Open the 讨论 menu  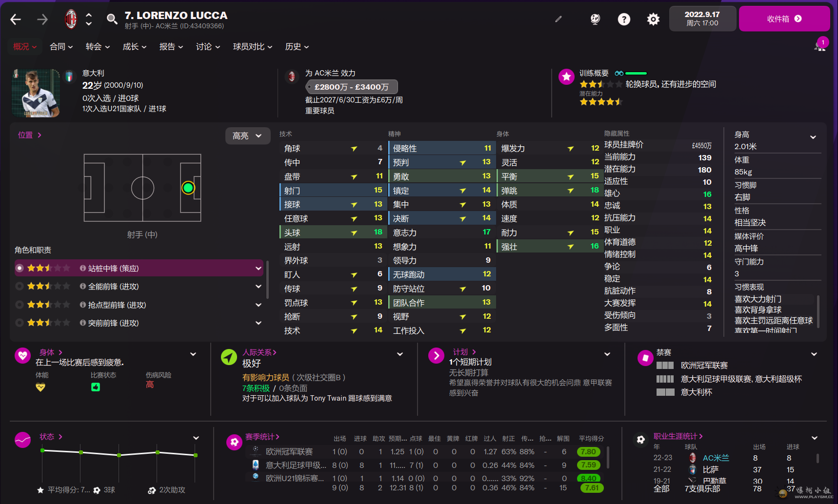pyautogui.click(x=208, y=47)
